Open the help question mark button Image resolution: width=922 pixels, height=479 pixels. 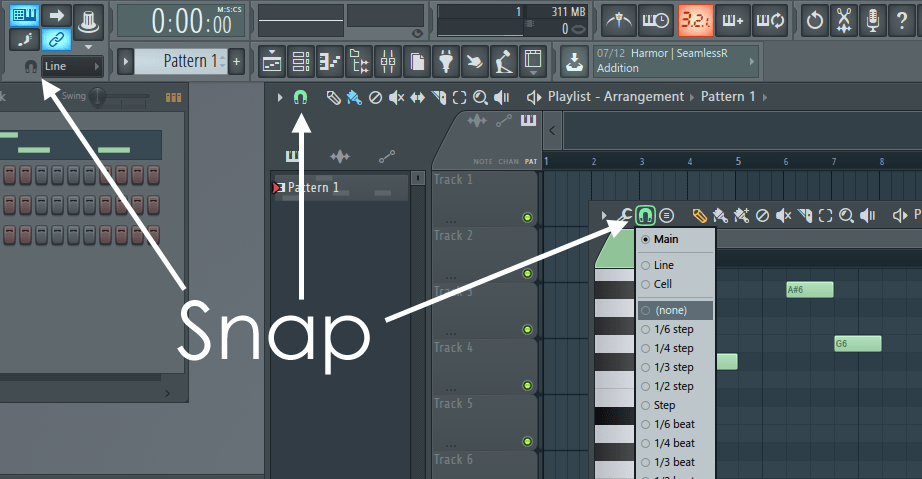click(901, 21)
